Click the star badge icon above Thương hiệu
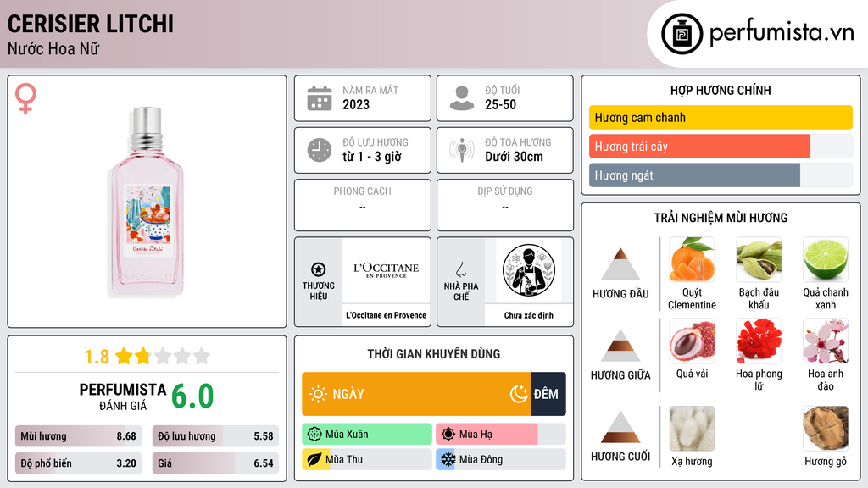The width and height of the screenshot is (868, 488). point(319,269)
